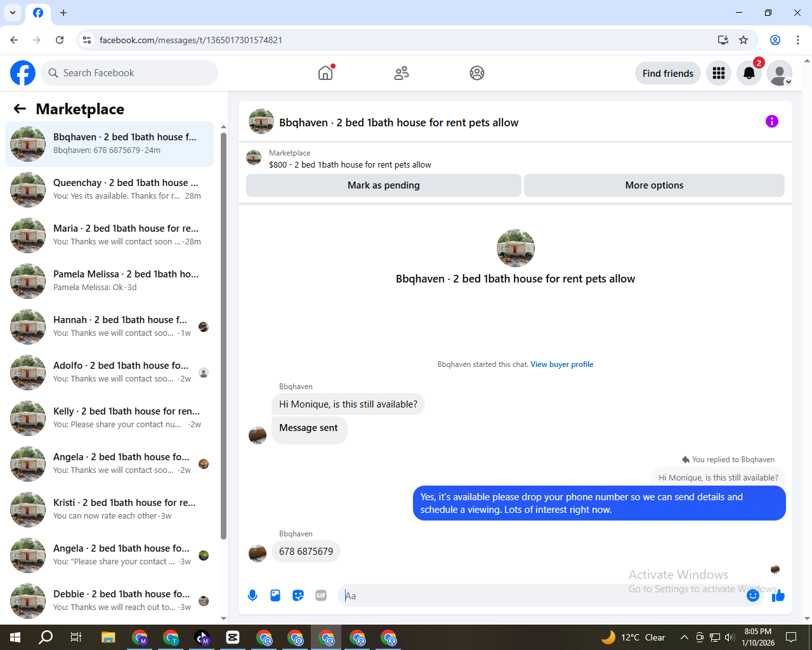Click Mark as pending button
The image size is (812, 650).
384,185
